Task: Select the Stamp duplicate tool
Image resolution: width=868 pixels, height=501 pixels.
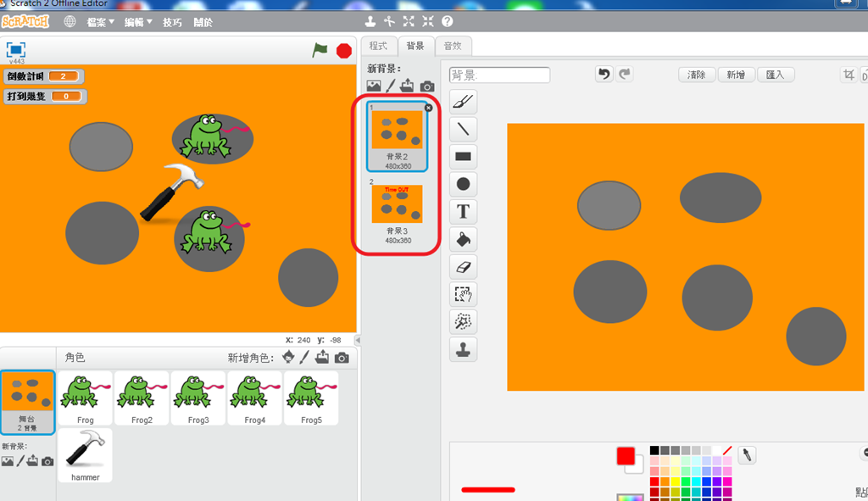Action: [464, 349]
